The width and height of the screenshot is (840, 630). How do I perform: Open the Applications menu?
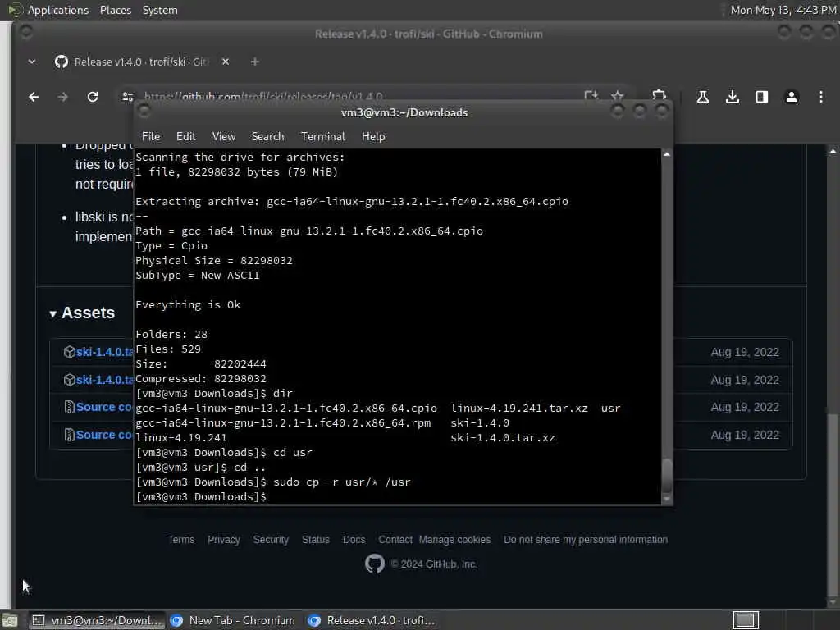58,10
